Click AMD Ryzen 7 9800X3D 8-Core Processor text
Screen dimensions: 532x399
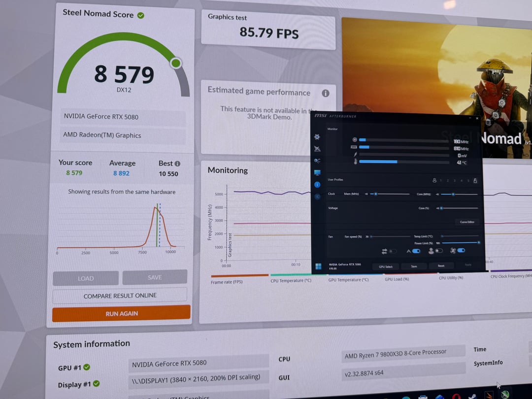click(x=395, y=354)
